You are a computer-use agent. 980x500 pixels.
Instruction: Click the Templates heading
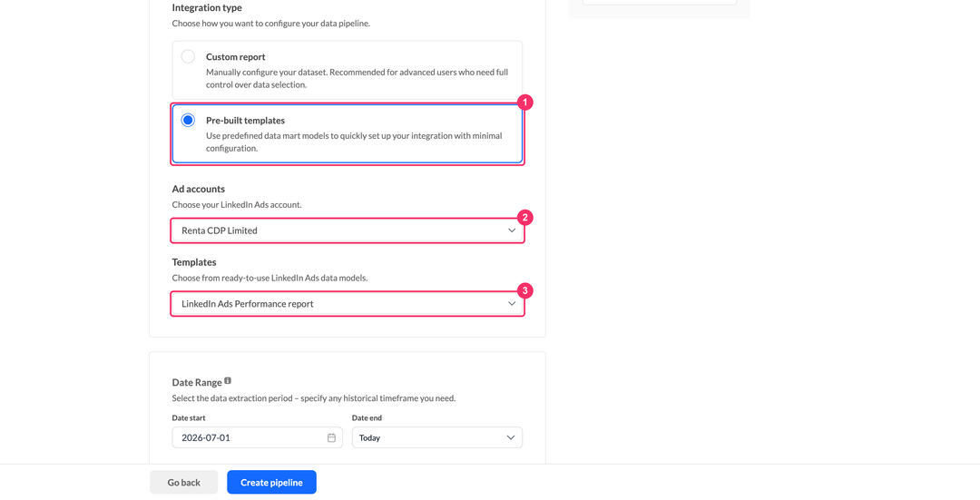tap(194, 262)
